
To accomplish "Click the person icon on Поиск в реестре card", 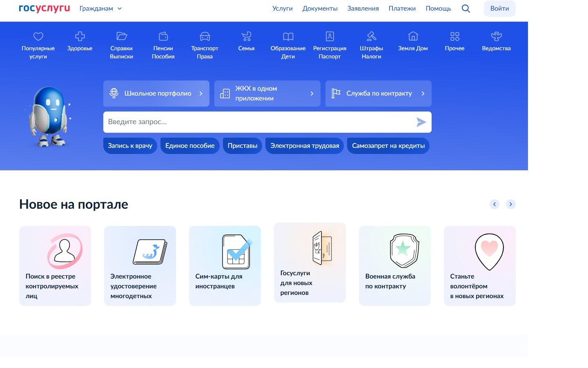I will tap(65, 251).
